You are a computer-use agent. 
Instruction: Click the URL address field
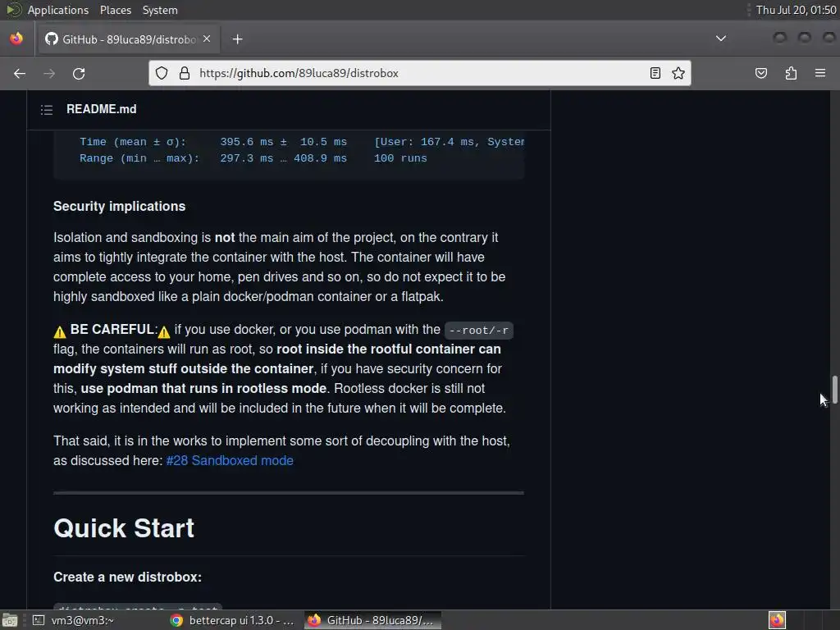pos(419,73)
